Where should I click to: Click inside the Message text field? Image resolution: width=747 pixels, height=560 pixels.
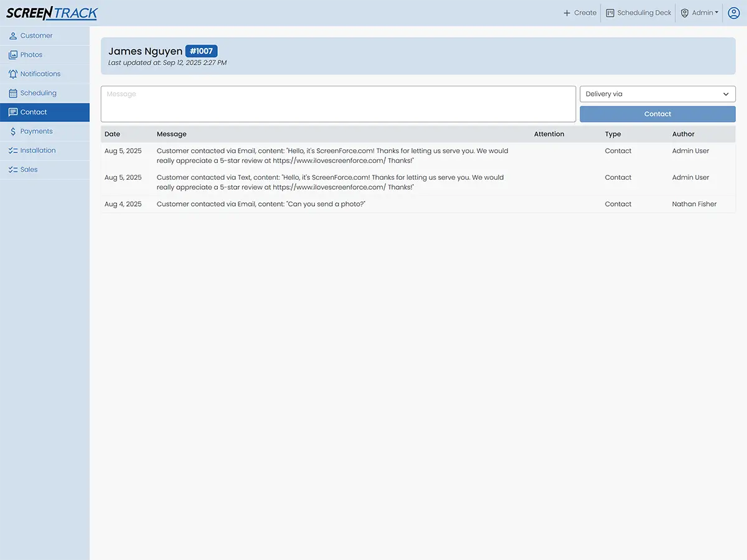pyautogui.click(x=338, y=104)
